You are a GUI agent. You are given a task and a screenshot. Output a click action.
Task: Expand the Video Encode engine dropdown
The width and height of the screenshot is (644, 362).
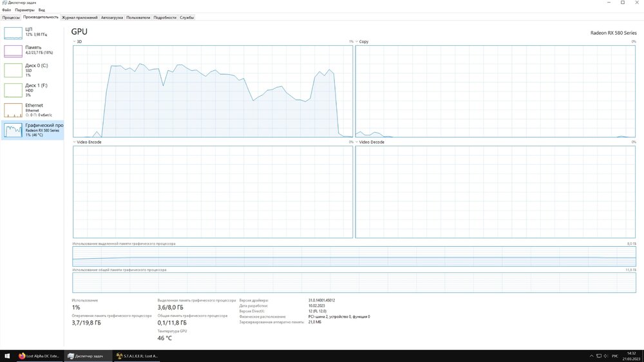[x=75, y=142]
